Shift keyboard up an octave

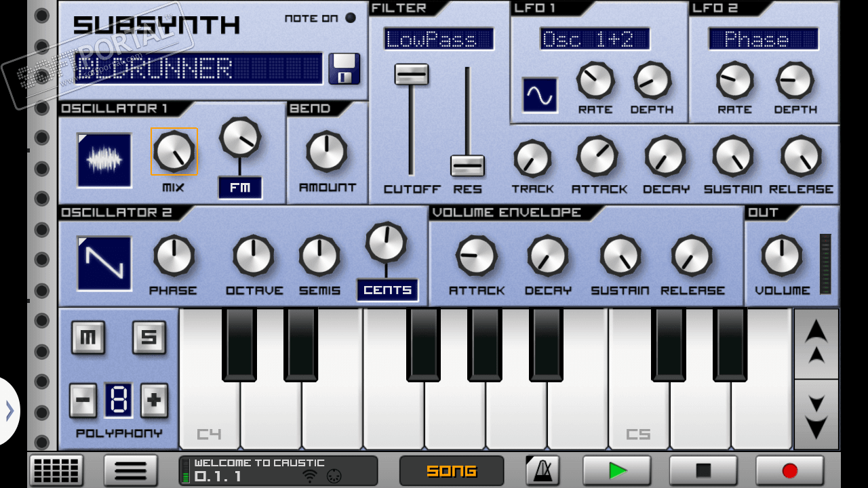816,344
